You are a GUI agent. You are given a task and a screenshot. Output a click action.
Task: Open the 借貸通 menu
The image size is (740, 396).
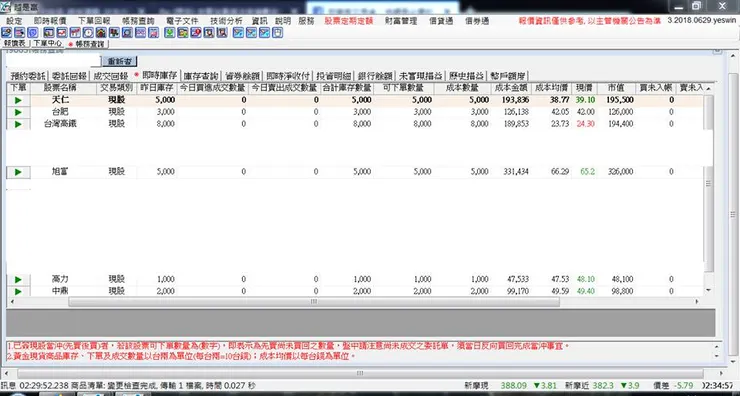coord(441,21)
